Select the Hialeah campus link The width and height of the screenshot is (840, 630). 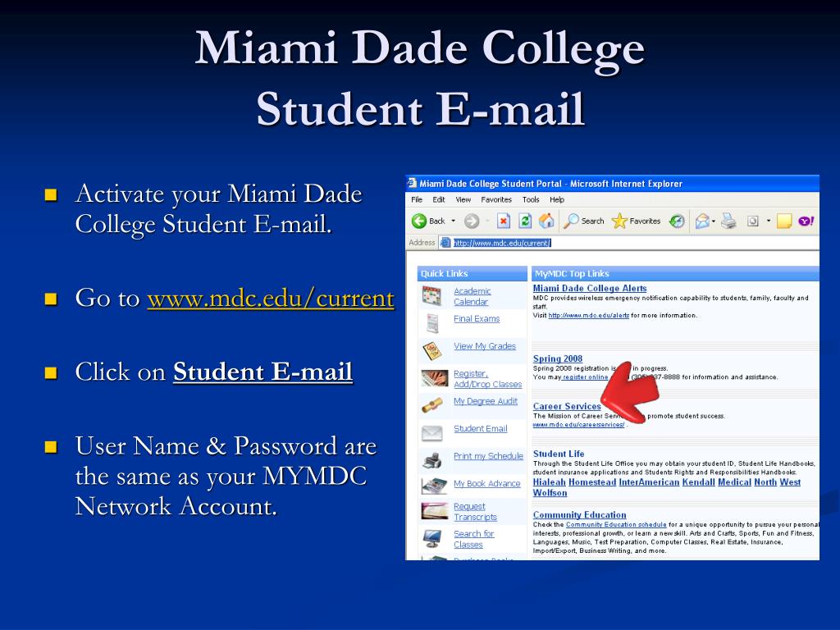point(549,482)
